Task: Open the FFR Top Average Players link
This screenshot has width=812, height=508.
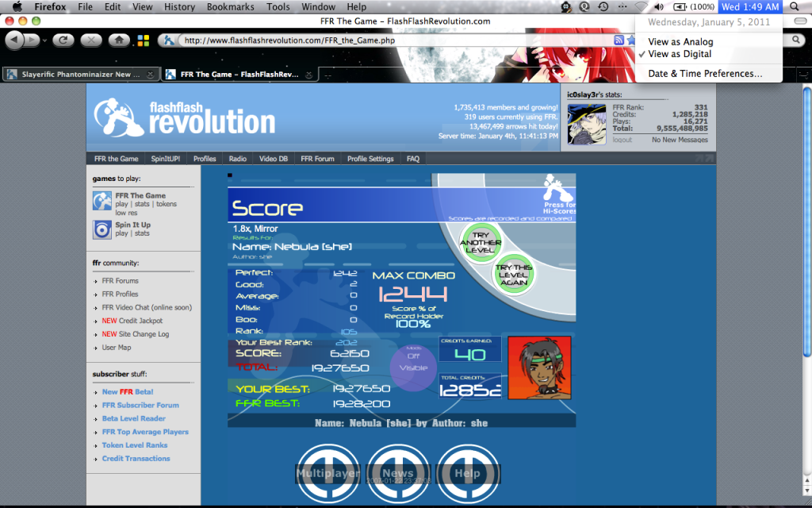Action: tap(145, 432)
